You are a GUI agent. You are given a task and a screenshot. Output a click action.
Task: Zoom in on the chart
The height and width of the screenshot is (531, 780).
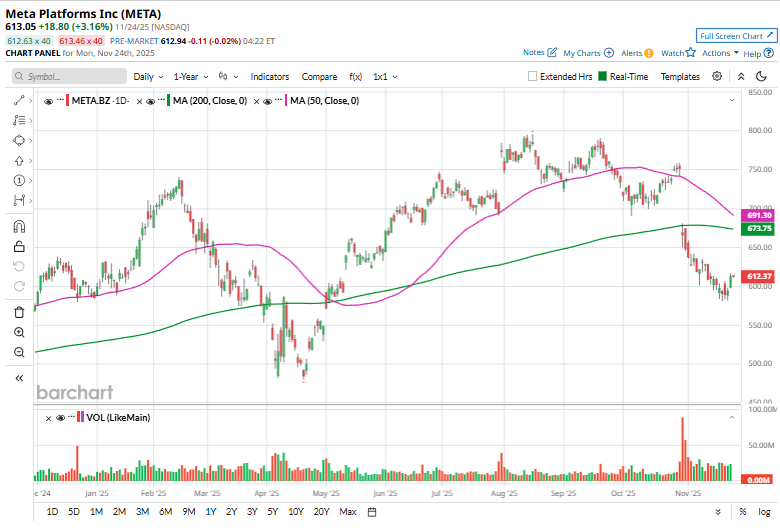point(19,332)
